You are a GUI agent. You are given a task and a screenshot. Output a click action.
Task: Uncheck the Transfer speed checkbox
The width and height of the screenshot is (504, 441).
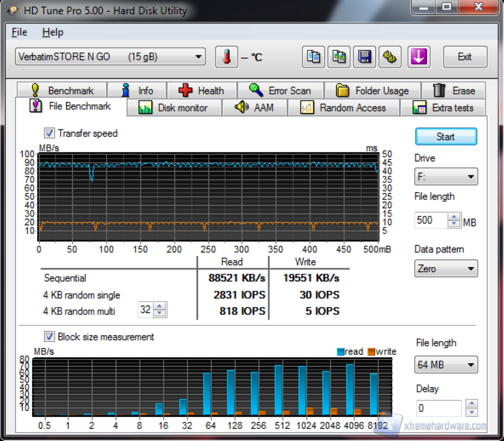coord(49,134)
